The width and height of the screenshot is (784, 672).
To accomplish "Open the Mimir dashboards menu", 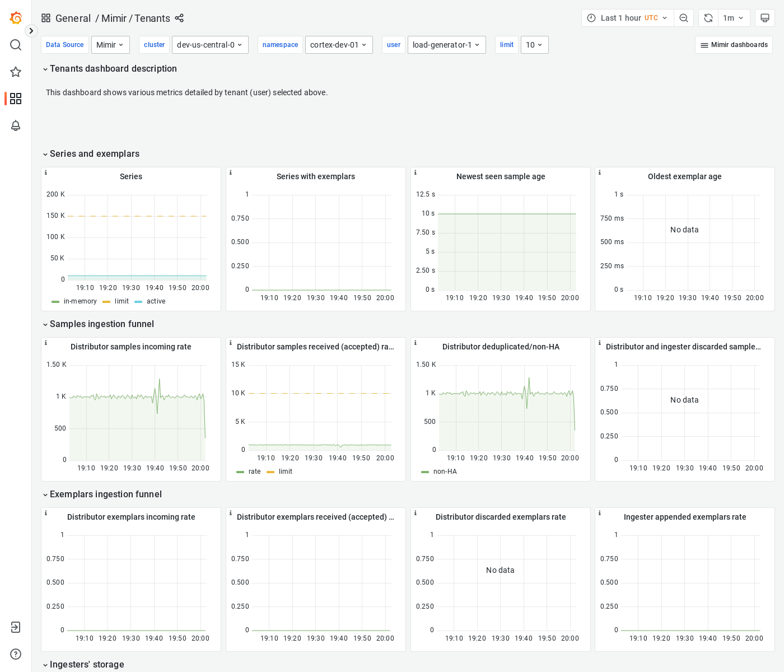I will [x=734, y=44].
